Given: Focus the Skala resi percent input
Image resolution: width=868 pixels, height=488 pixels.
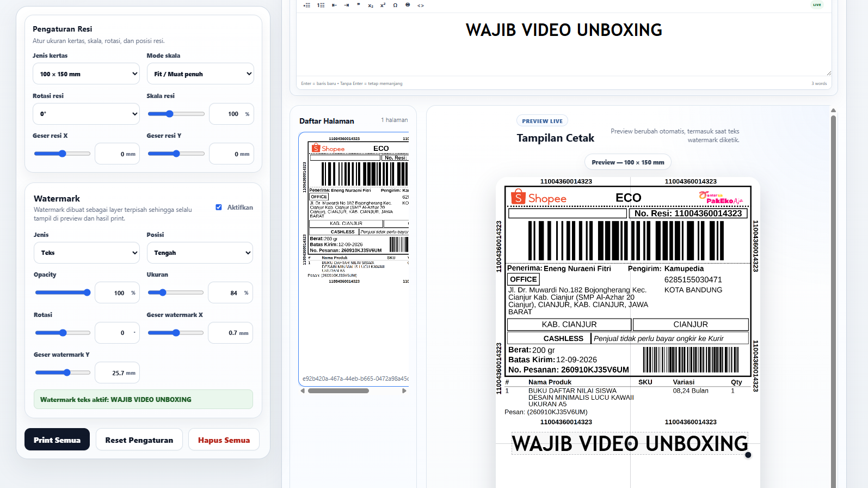Looking at the screenshot, I should click(x=231, y=114).
